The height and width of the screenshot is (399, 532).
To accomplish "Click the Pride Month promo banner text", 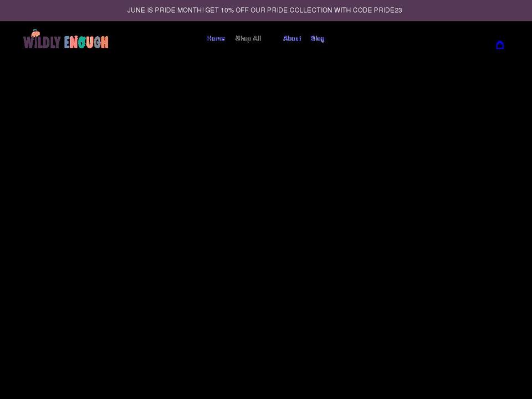I will [x=265, y=10].
